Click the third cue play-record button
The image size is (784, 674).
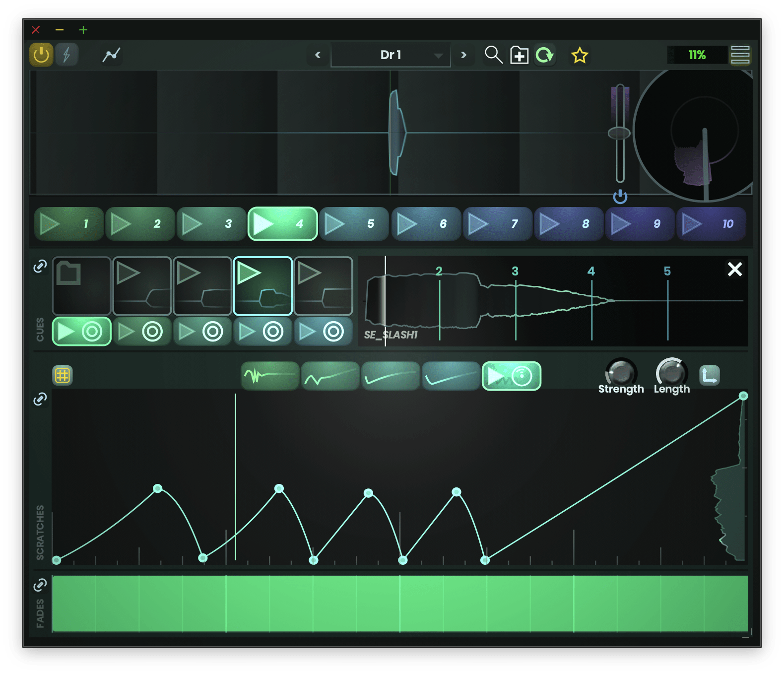click(x=202, y=332)
